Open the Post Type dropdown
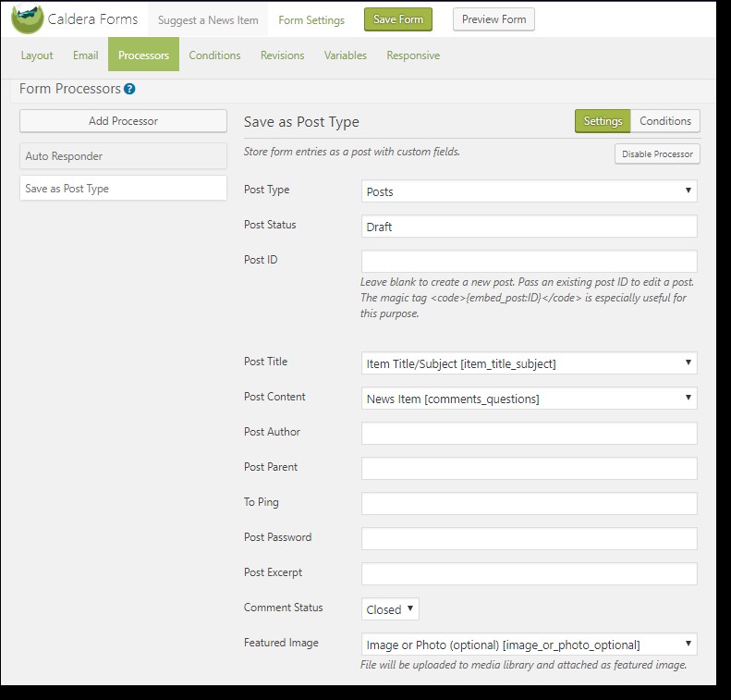This screenshot has height=700, width=731. coord(530,191)
